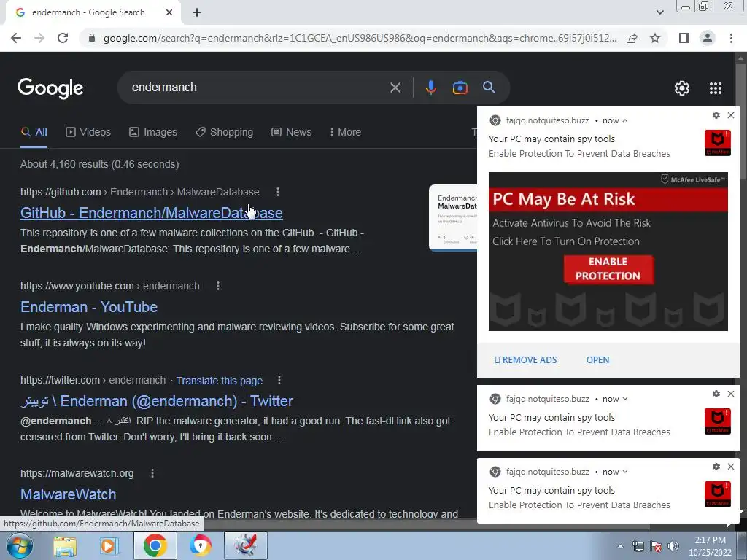Open the Enderman (@endermanch) Twitter result
This screenshot has height=560, width=747.
pyautogui.click(x=157, y=402)
